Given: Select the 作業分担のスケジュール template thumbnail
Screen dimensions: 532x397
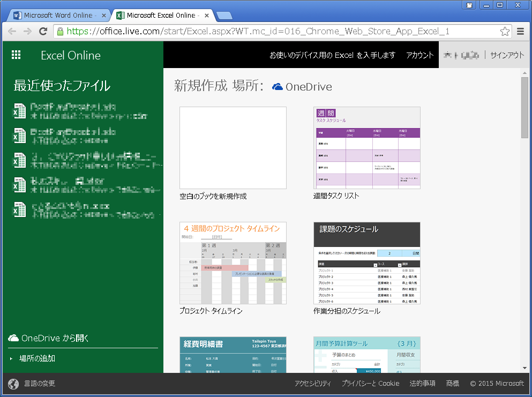Looking at the screenshot, I should [367, 263].
